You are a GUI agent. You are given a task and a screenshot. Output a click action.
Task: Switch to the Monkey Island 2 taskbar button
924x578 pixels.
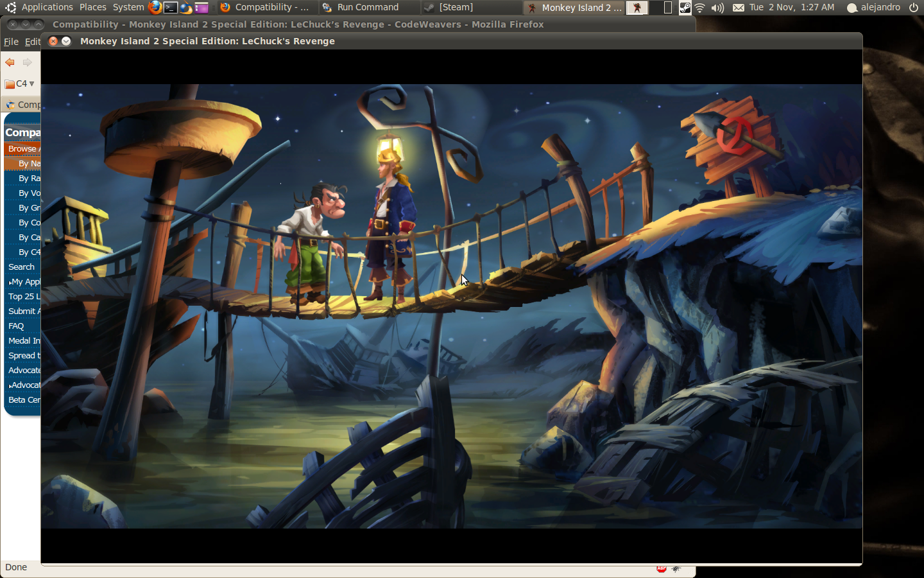574,8
